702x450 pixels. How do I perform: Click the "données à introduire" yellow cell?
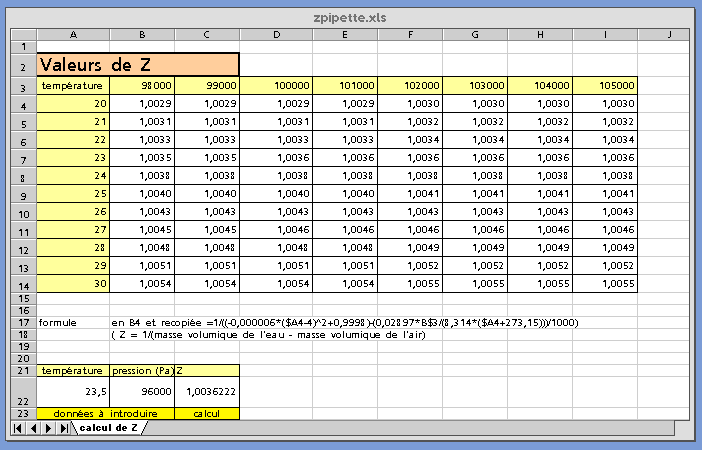(105, 412)
